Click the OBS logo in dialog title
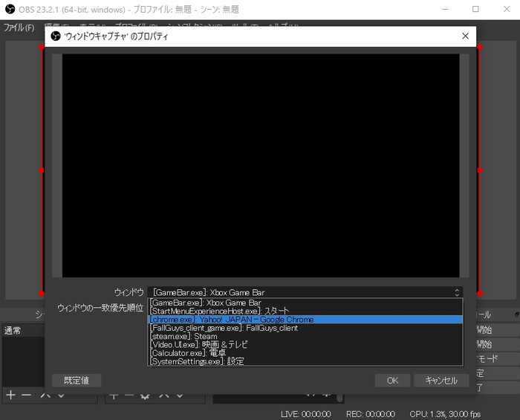 tap(56, 36)
